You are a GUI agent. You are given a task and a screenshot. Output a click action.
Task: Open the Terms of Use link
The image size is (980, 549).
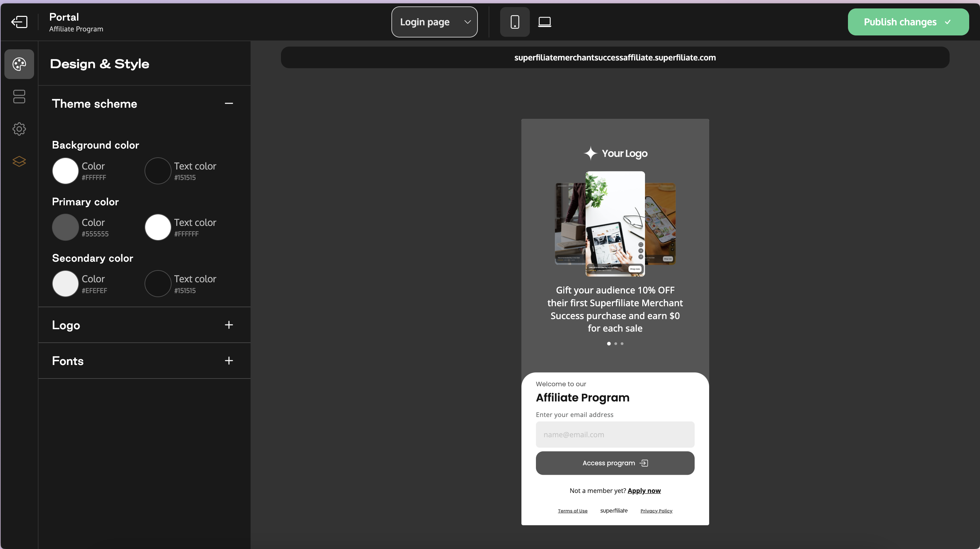click(572, 511)
